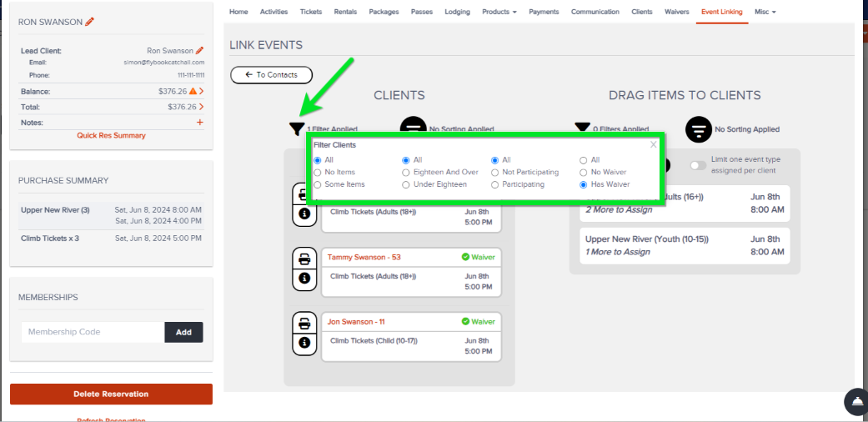Screen dimensions: 868x422
Task: Open the Rentals tab
Action: point(345,12)
